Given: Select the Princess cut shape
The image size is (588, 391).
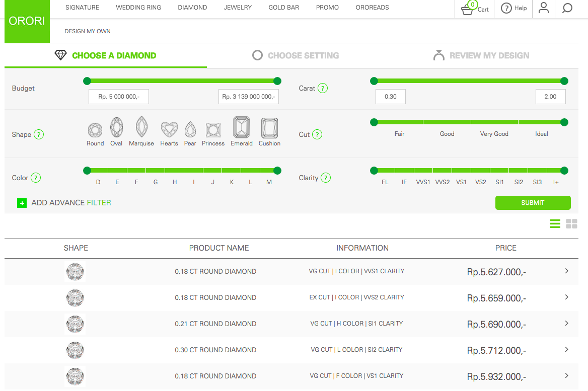Looking at the screenshot, I should pos(213,130).
